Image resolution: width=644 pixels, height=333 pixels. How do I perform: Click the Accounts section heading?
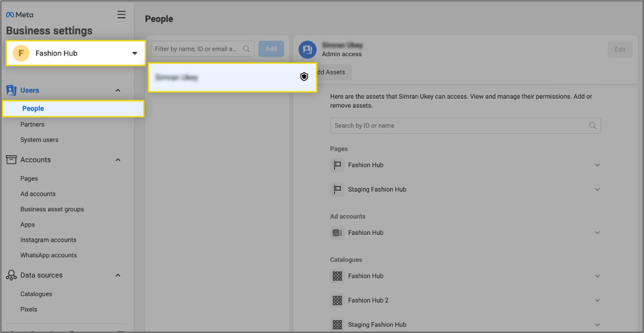(x=36, y=159)
